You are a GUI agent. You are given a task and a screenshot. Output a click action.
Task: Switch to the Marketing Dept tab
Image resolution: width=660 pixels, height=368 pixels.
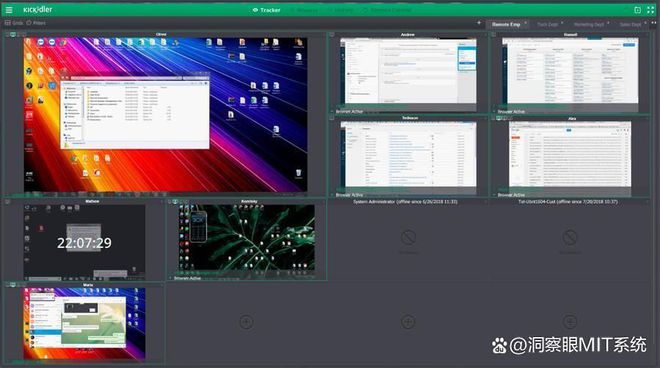[x=589, y=24]
